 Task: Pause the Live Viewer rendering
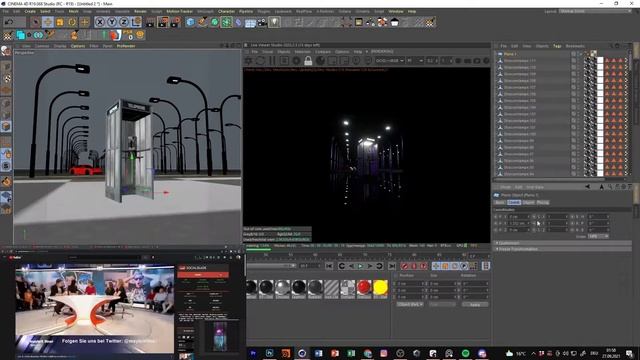click(272, 61)
